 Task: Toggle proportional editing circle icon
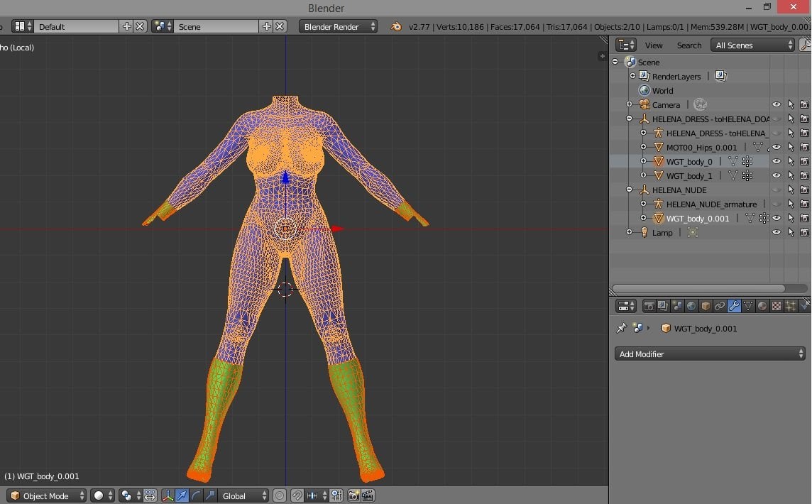click(x=279, y=495)
